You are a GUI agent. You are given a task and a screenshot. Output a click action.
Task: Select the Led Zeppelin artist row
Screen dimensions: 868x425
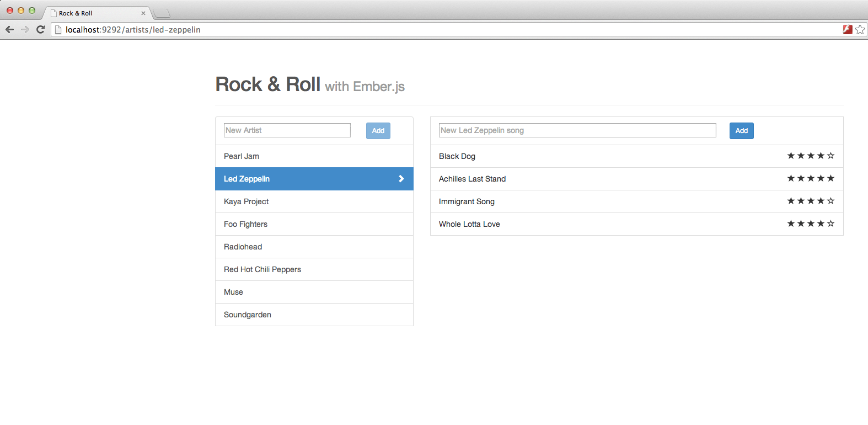click(x=314, y=179)
